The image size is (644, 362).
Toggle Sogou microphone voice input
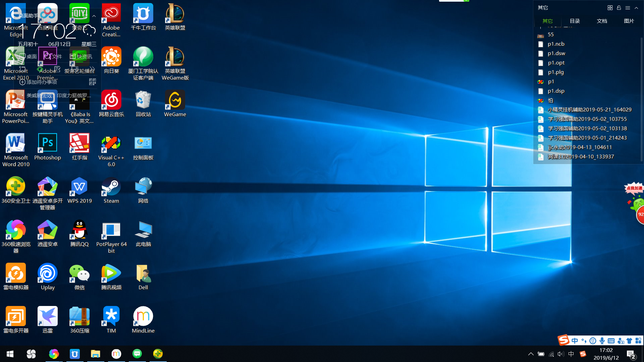pyautogui.click(x=602, y=341)
